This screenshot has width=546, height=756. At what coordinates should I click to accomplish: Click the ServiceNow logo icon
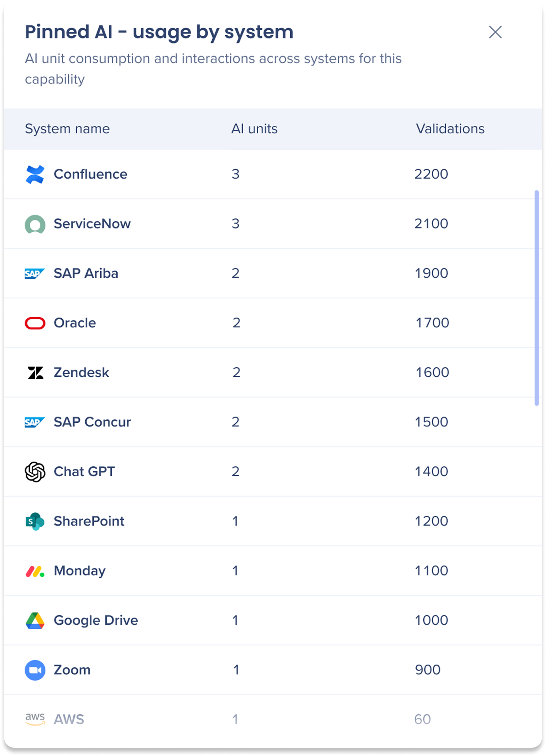click(x=35, y=224)
